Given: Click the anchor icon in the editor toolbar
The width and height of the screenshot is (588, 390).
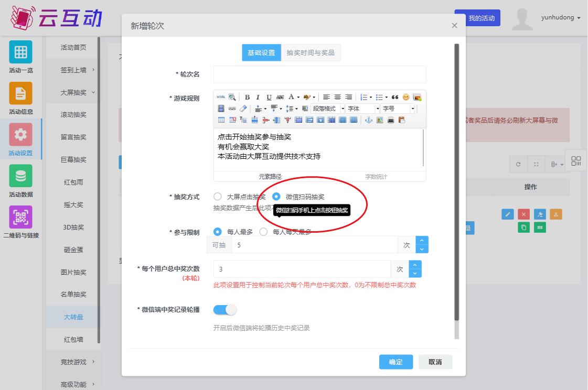Looking at the screenshot, I should (x=368, y=120).
